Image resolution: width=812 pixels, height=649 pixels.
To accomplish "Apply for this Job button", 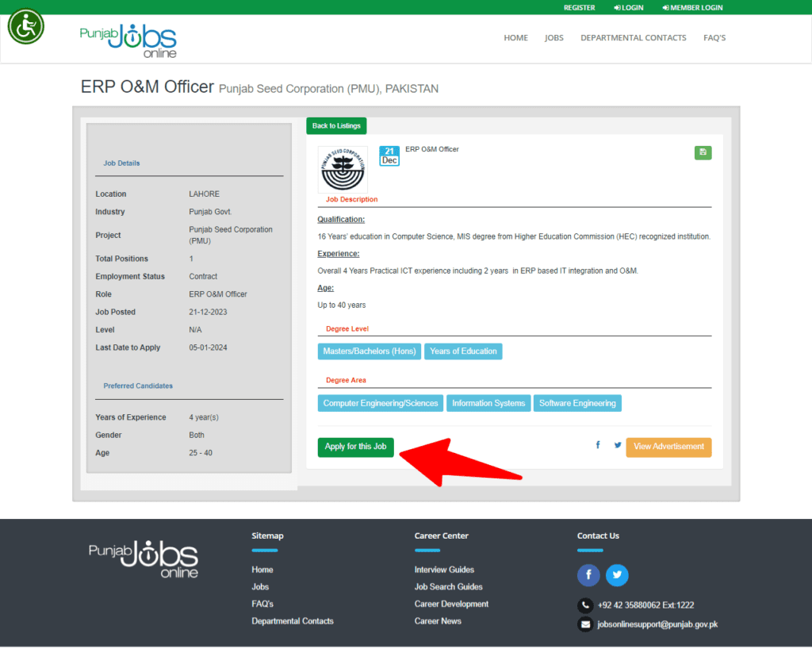I will 355,447.
